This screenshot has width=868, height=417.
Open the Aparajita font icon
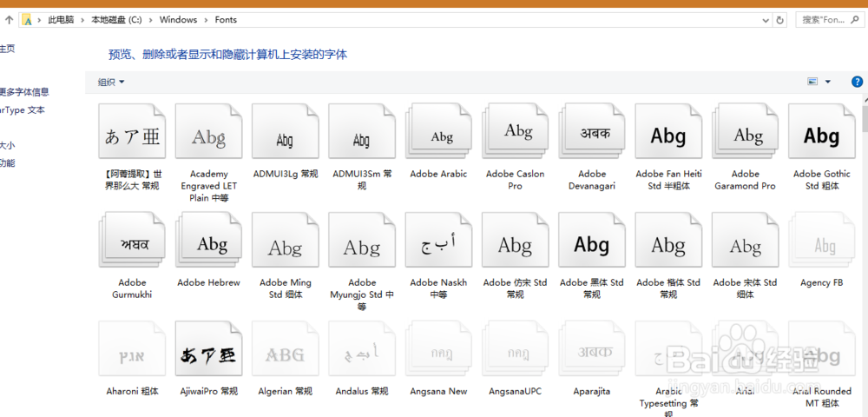click(x=592, y=349)
